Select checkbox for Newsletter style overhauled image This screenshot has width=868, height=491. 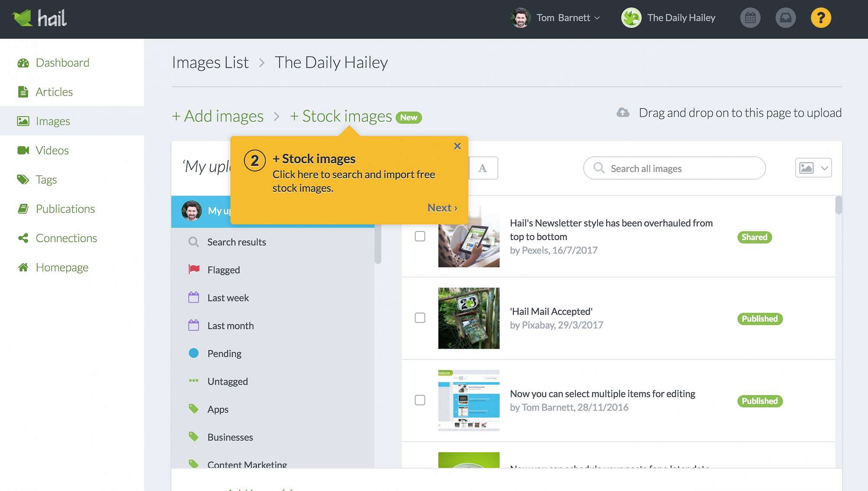tap(420, 236)
